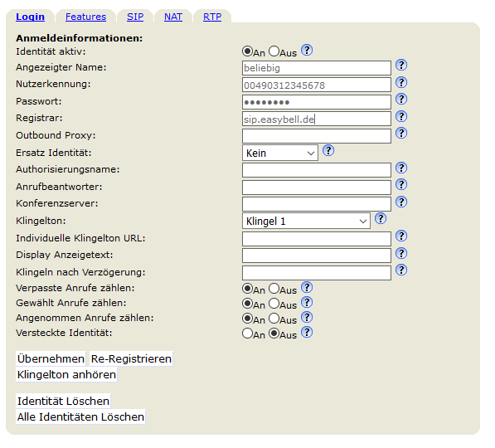Go to the RTP tab
This screenshot has width=495, height=448.
click(x=212, y=17)
